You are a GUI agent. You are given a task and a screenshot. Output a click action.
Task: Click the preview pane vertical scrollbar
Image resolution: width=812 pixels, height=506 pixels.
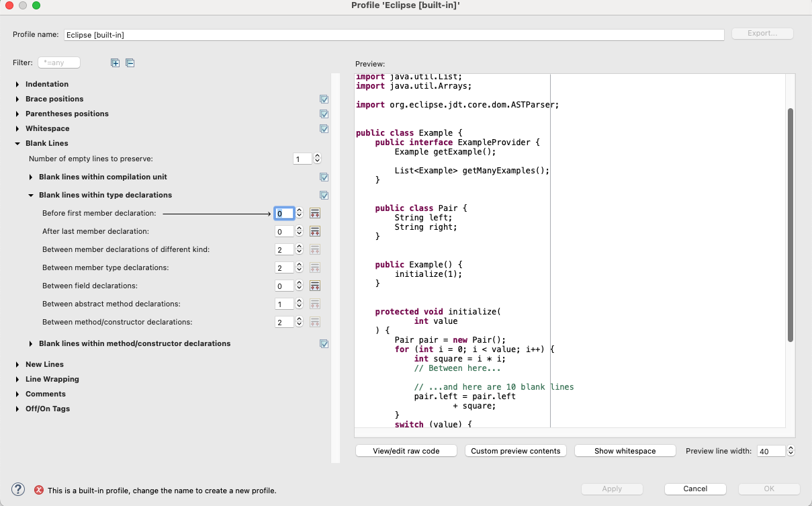click(791, 225)
